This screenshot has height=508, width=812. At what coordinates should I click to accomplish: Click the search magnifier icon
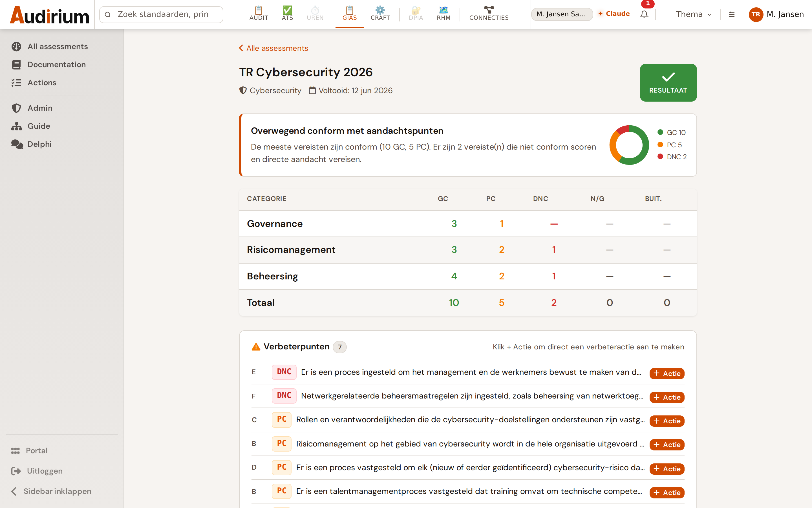tap(108, 14)
